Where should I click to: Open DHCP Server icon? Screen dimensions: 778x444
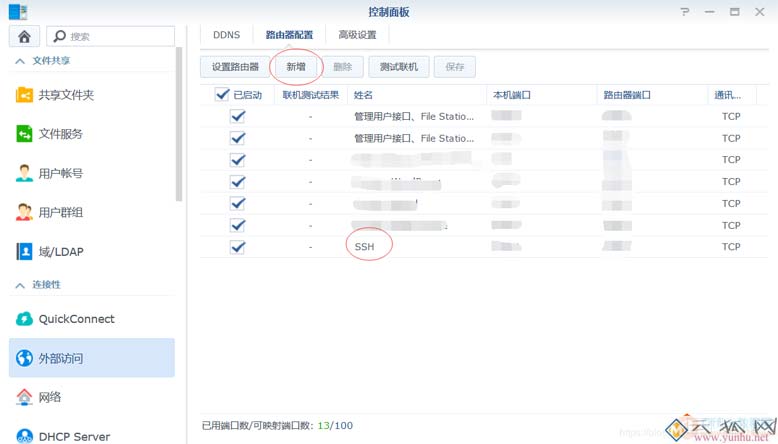[x=24, y=436]
